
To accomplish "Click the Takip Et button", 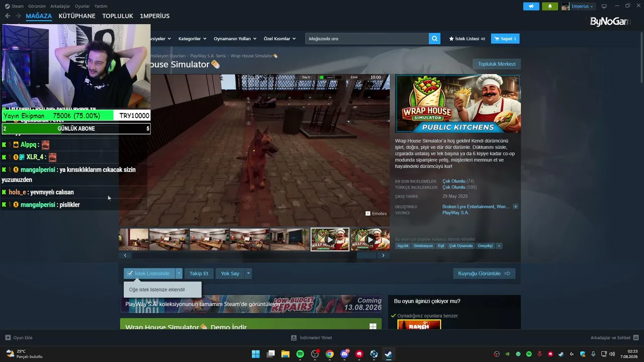I will [x=199, y=274].
